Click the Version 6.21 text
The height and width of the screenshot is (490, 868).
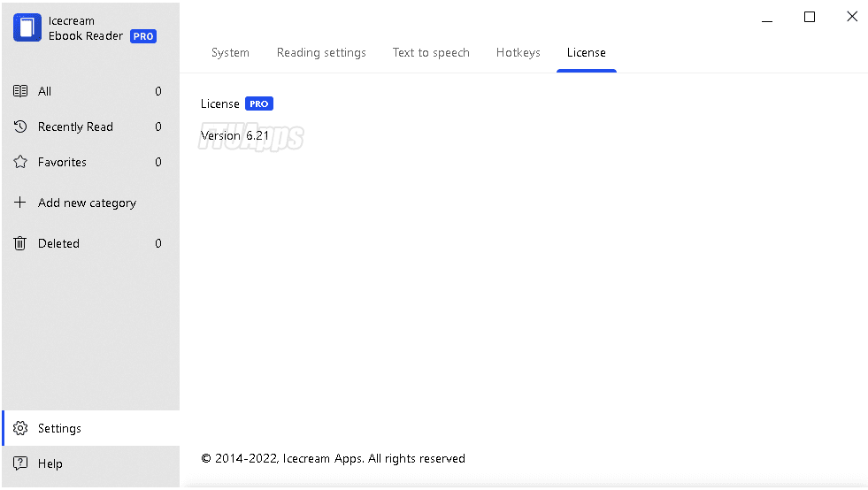click(234, 135)
